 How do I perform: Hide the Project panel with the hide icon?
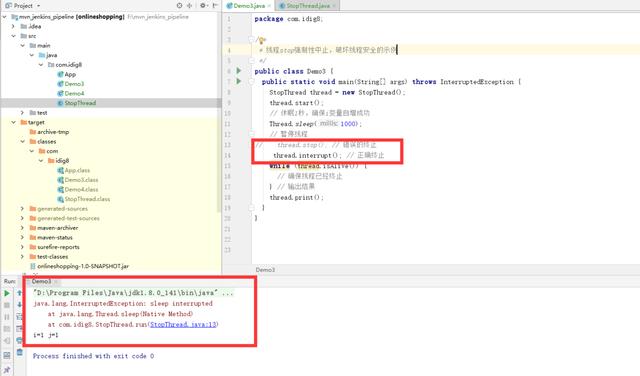coord(215,6)
